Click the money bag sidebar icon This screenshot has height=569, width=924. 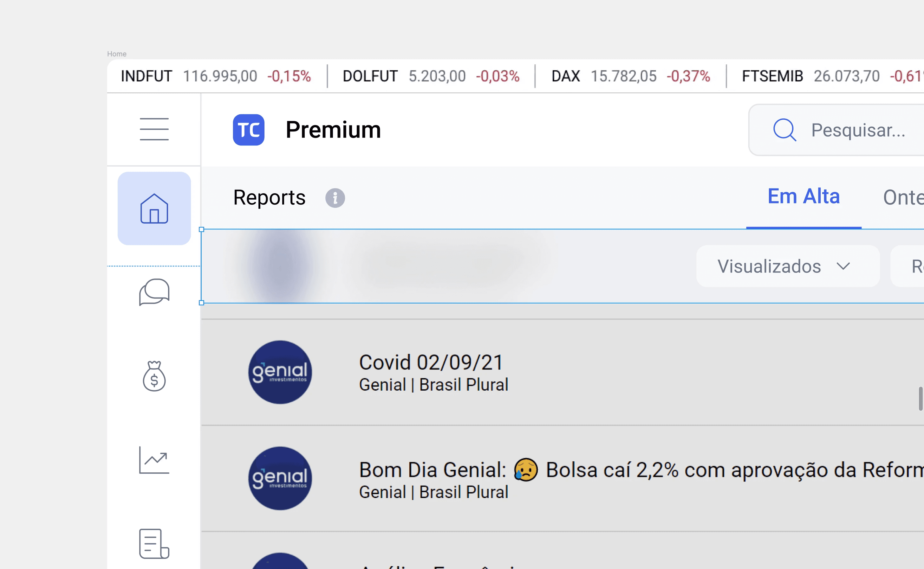(x=154, y=376)
